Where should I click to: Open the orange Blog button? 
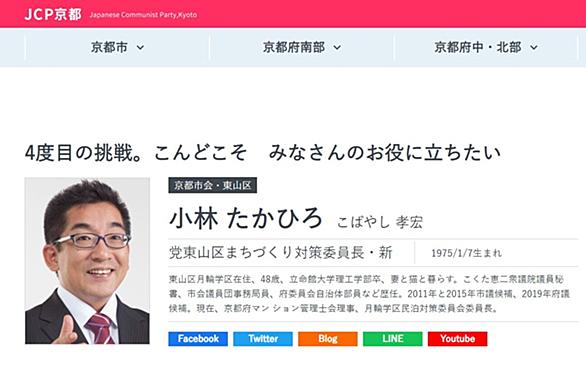point(328,339)
